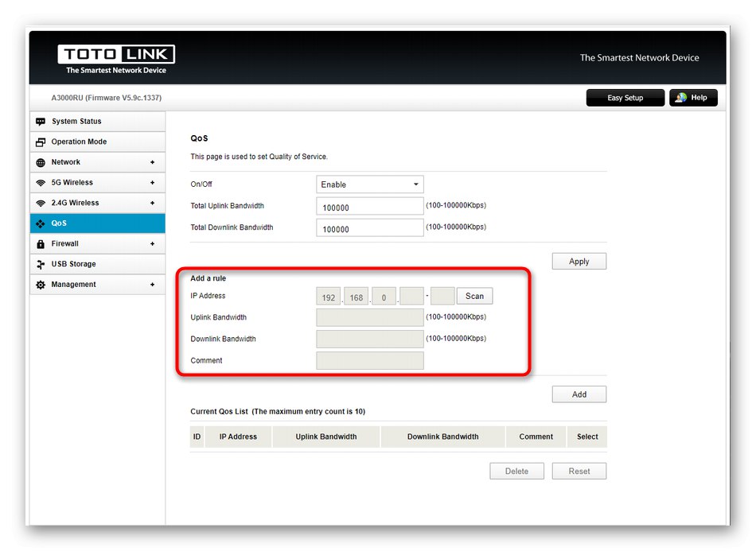Click the Apply button
The height and width of the screenshot is (551, 756).
tap(579, 262)
